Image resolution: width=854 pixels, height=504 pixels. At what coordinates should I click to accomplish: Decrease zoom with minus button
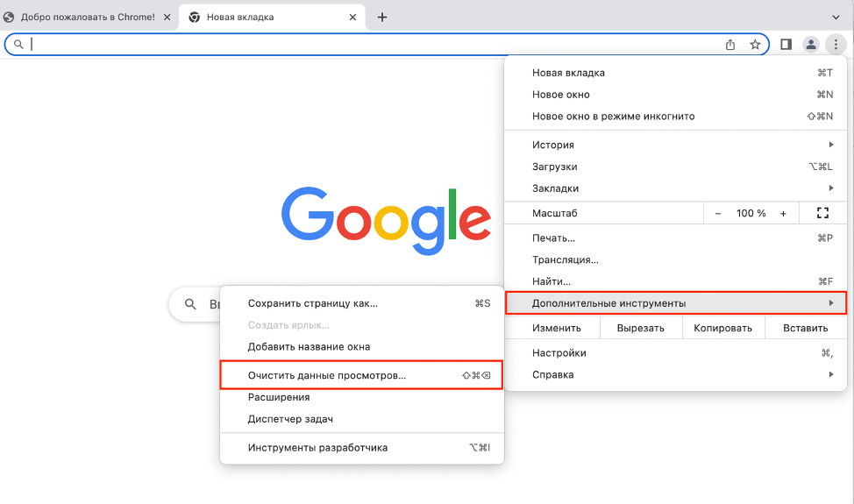tap(718, 213)
